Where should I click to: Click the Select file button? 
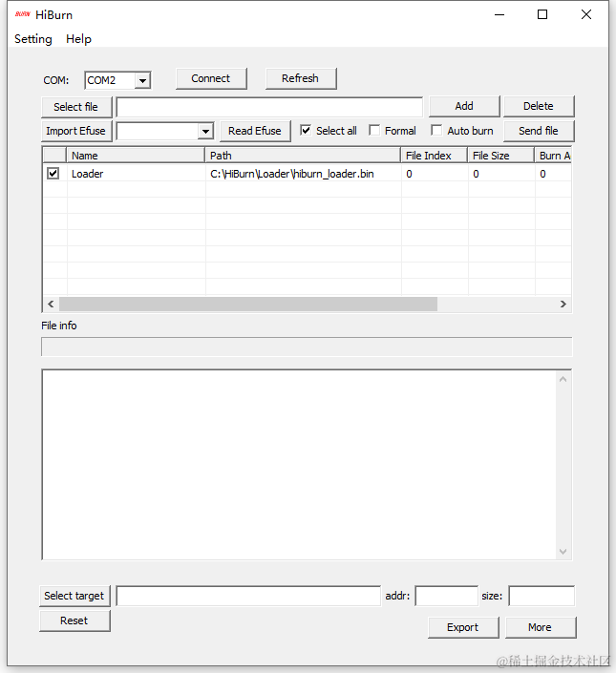point(76,107)
